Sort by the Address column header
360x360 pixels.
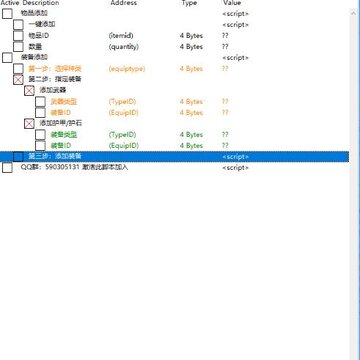[124, 3]
